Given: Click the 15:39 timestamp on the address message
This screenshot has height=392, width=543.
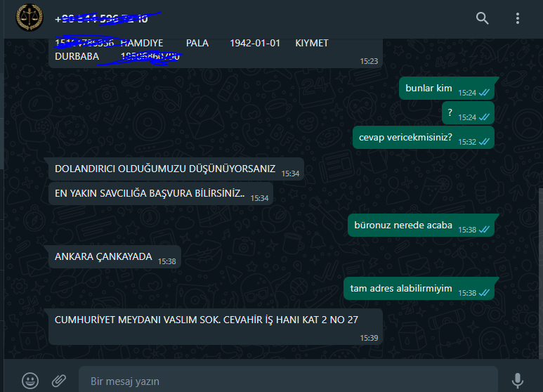Looking at the screenshot, I should pos(369,338).
